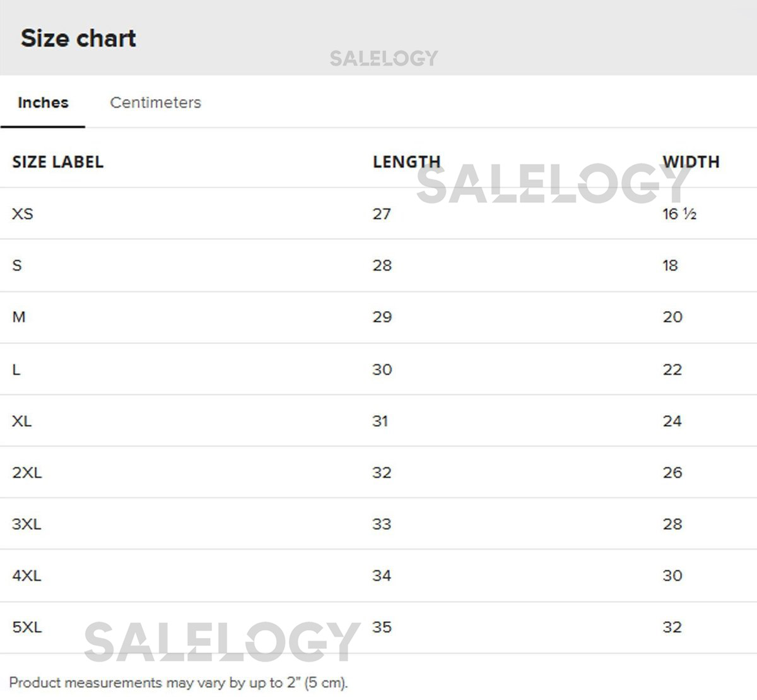Click the Size chart heading
This screenshot has width=757, height=700.
coord(78,39)
